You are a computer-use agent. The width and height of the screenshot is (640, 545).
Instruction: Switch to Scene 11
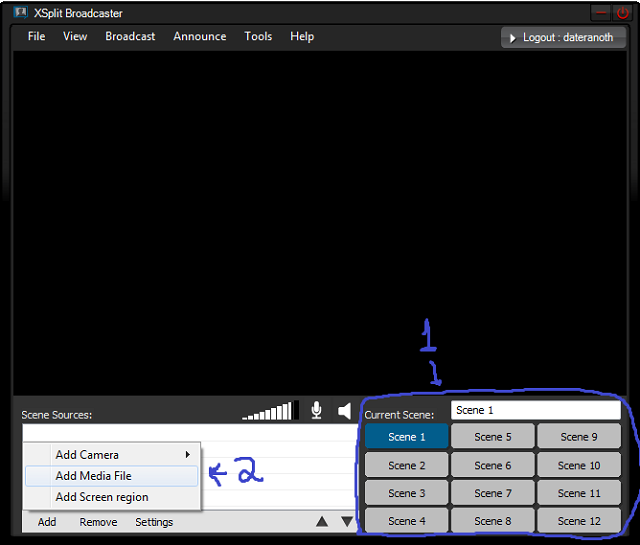tap(579, 493)
